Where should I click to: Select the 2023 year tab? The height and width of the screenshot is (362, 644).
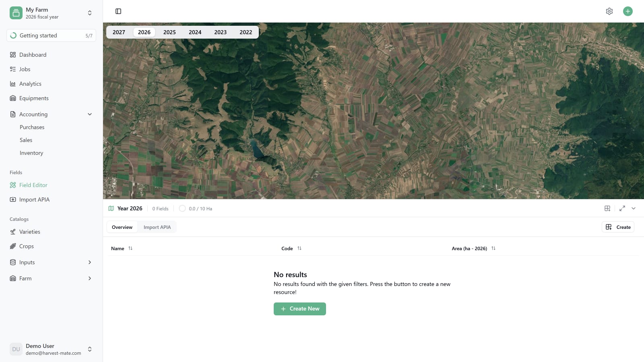click(x=220, y=32)
